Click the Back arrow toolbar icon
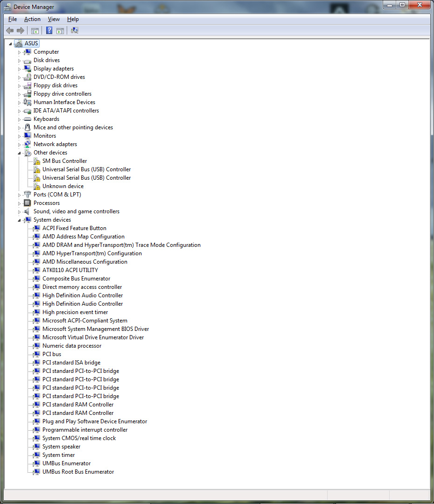This screenshot has height=504, width=434. click(x=10, y=30)
